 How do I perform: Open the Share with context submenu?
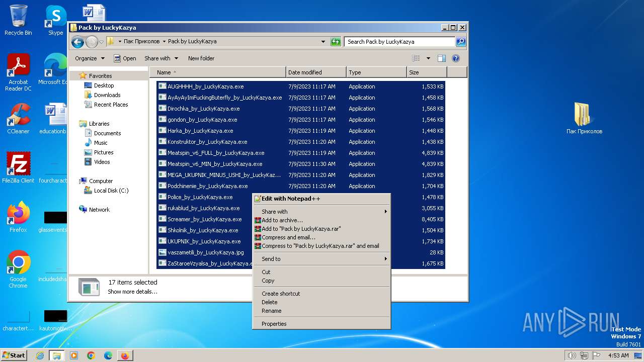click(321, 212)
